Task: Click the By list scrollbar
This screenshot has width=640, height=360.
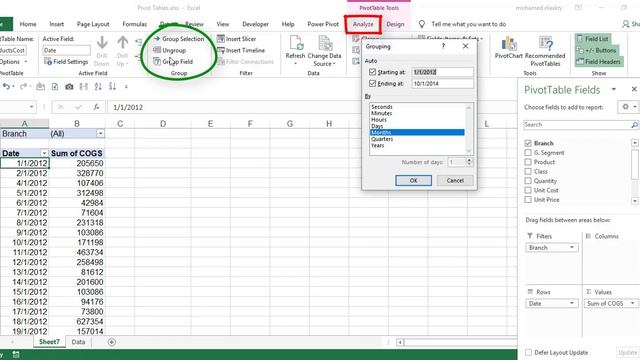Action: click(469, 129)
